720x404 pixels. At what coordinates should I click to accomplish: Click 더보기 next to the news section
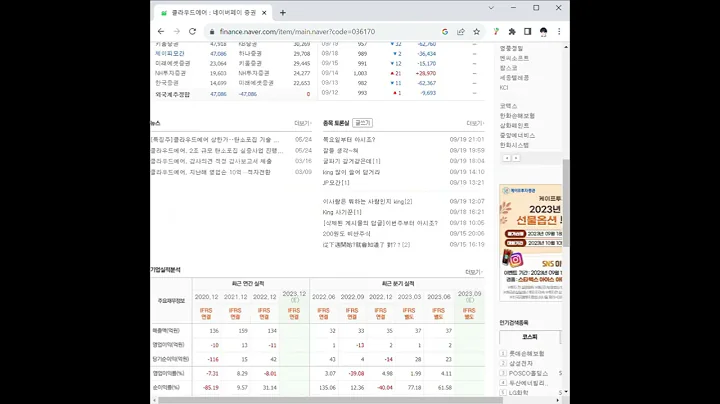[303, 123]
